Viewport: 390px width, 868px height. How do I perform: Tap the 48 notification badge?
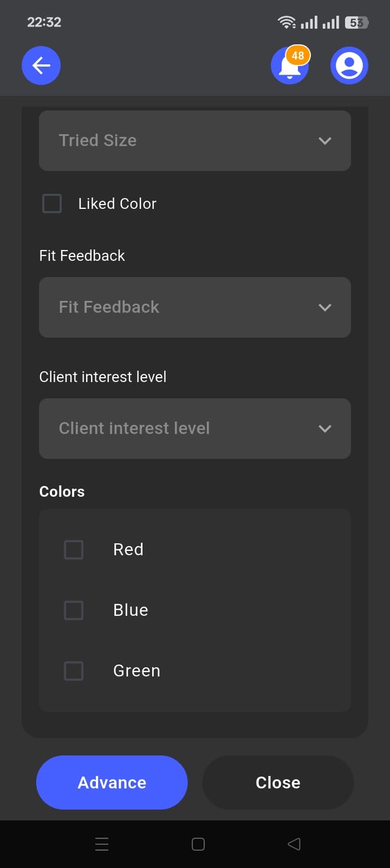coord(298,55)
